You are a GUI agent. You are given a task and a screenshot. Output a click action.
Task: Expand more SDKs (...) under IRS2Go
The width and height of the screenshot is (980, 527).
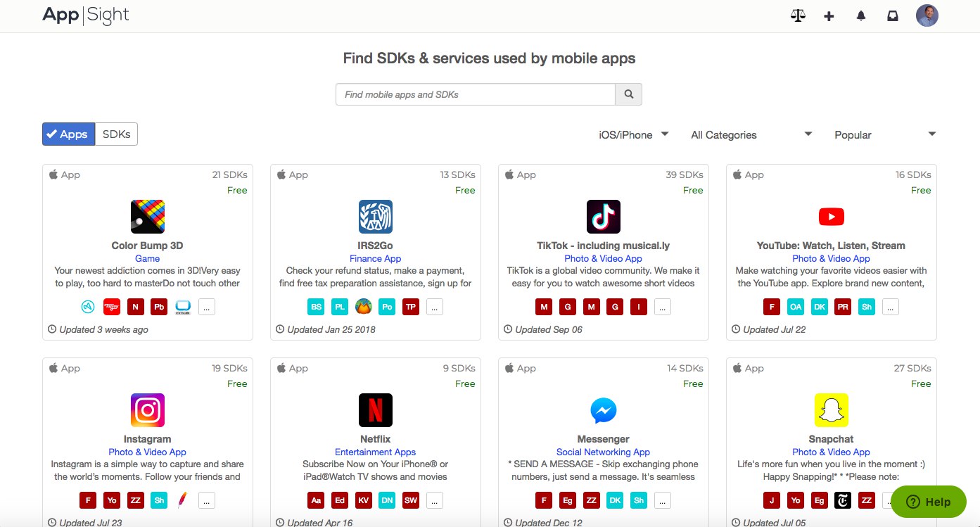pos(435,307)
